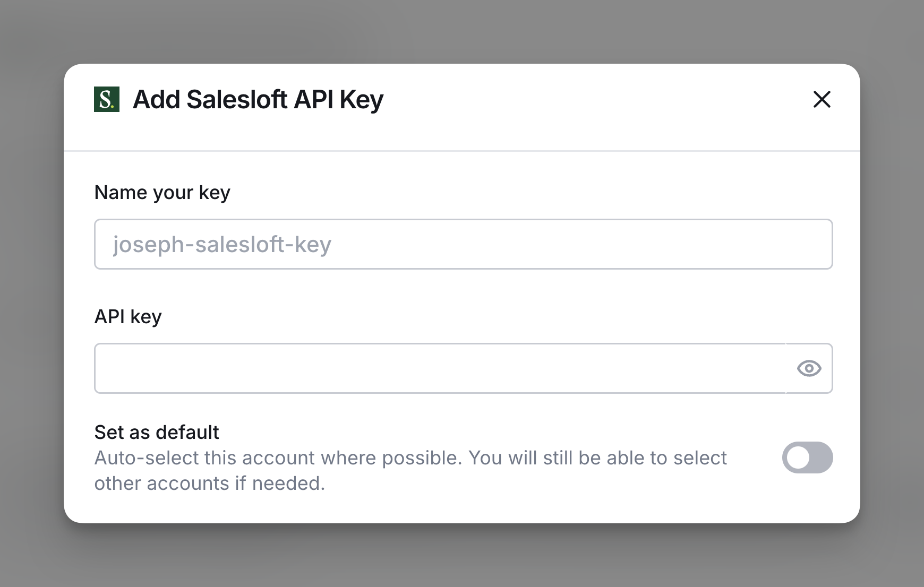Click the divider line under the dialog header
Viewport: 924px width, 587px height.
[x=462, y=151]
